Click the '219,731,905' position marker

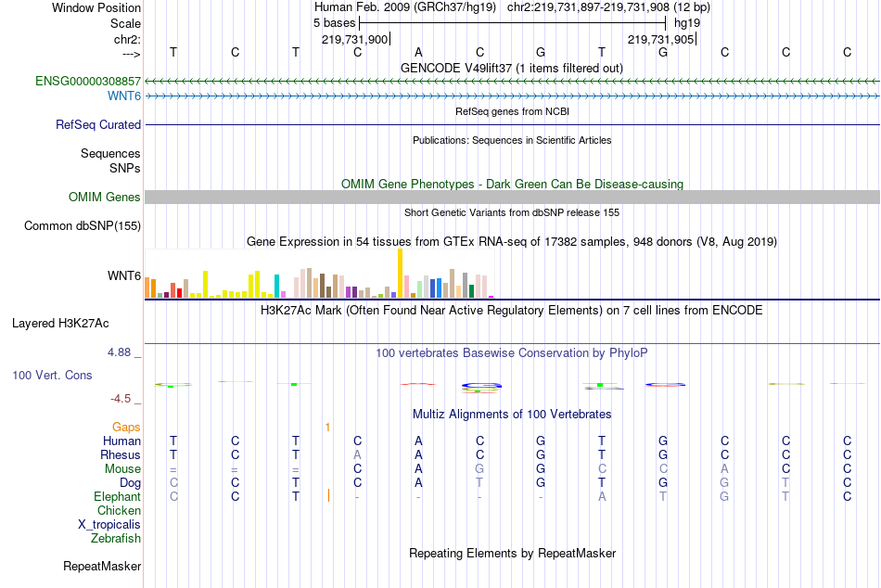(660, 39)
